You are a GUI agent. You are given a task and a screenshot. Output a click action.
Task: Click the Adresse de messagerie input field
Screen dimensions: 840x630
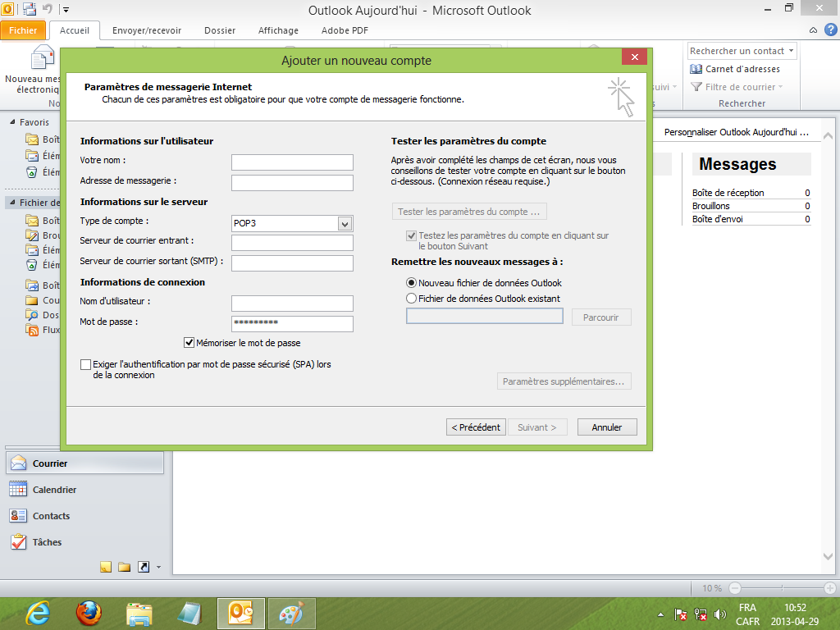[x=292, y=183]
